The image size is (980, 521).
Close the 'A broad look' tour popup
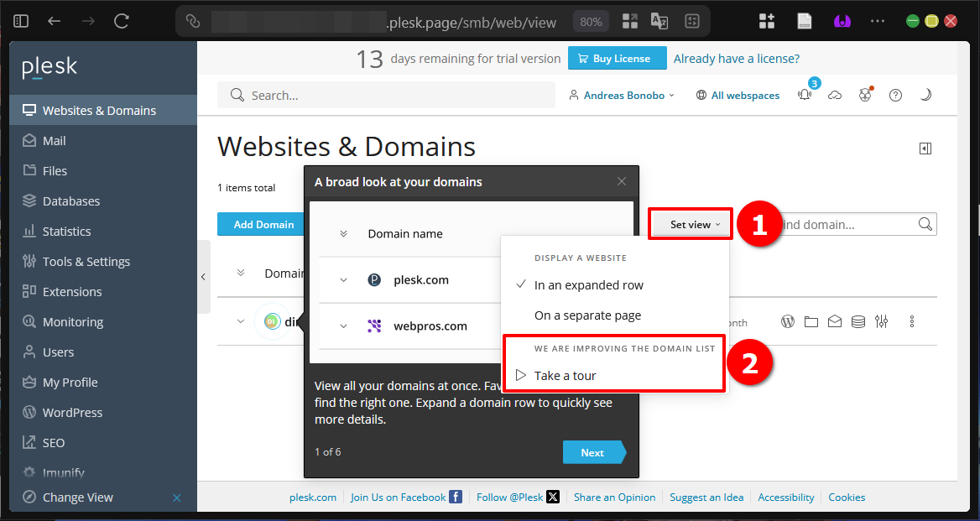coord(622,181)
